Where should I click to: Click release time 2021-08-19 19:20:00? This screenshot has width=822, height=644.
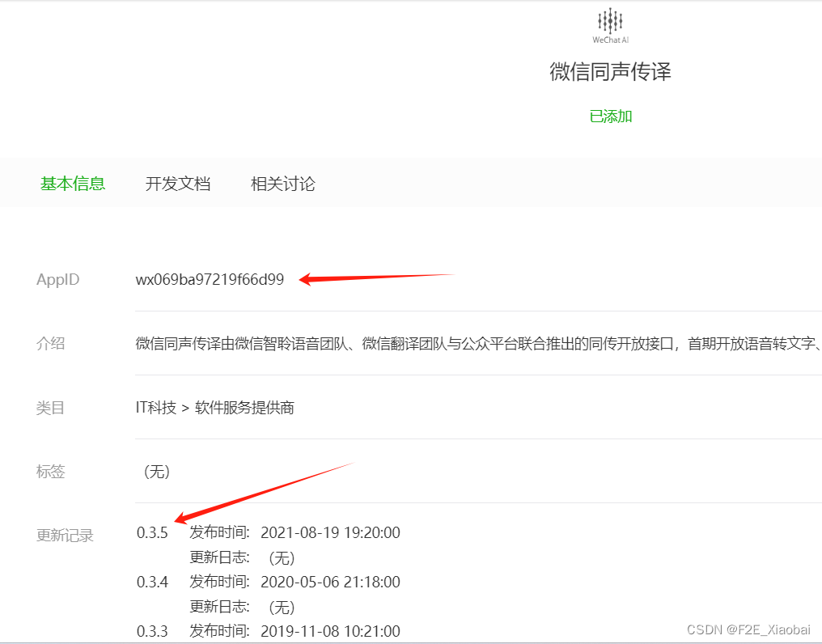(330, 533)
